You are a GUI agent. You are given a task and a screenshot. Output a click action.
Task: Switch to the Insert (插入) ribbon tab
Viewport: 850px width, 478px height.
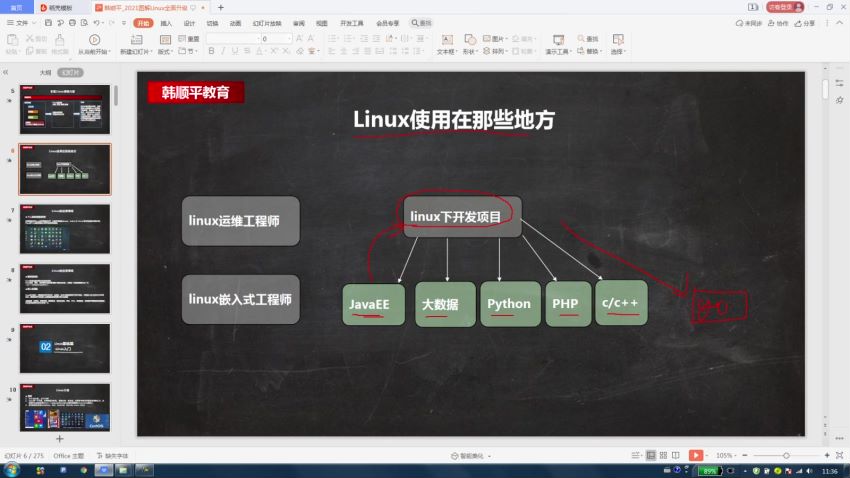pos(166,23)
